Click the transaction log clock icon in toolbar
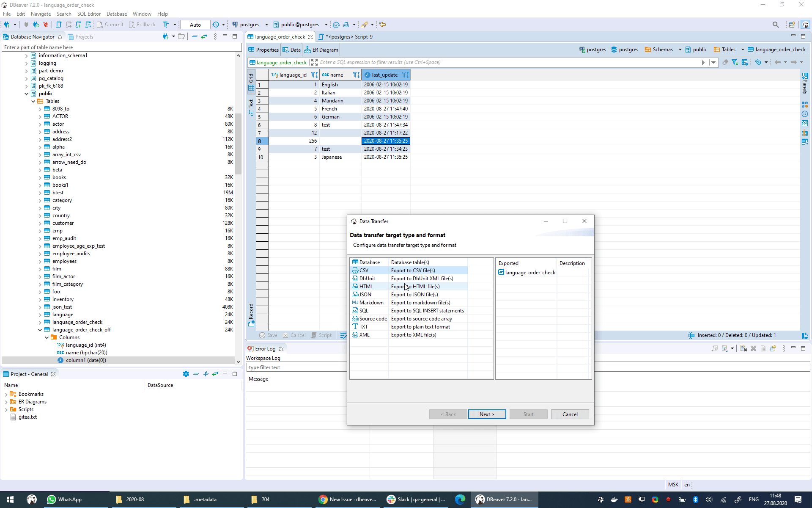Viewport: 812px width, 508px height. (x=216, y=25)
